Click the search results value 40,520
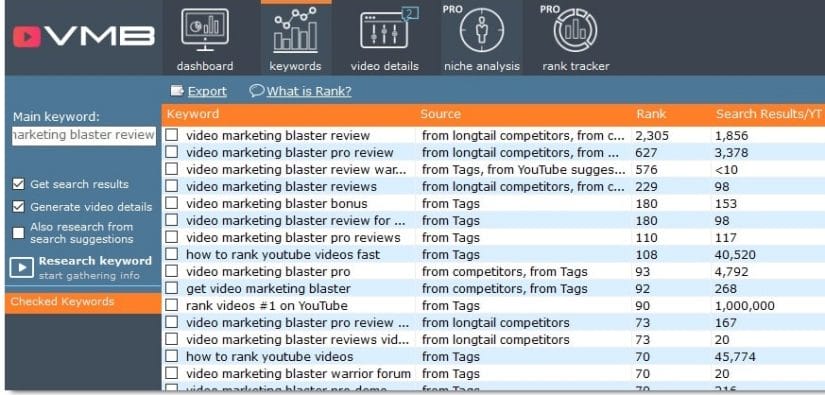The width and height of the screenshot is (825, 395). pos(735,255)
